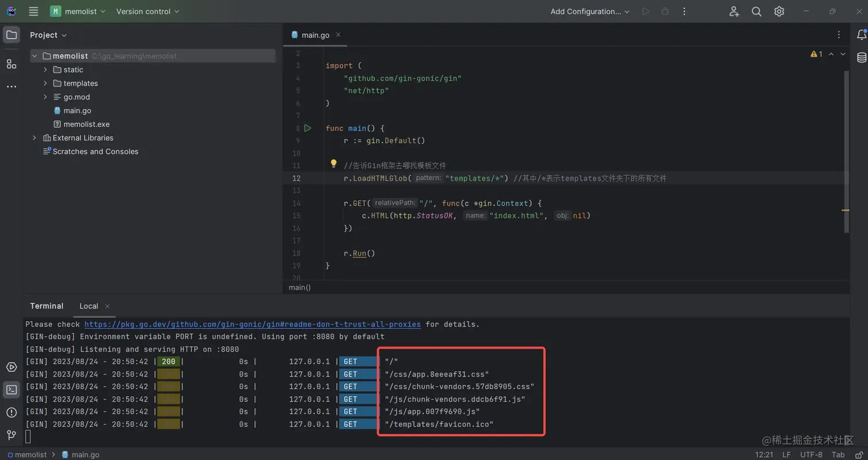Open editor tabs options menu

pyautogui.click(x=839, y=35)
